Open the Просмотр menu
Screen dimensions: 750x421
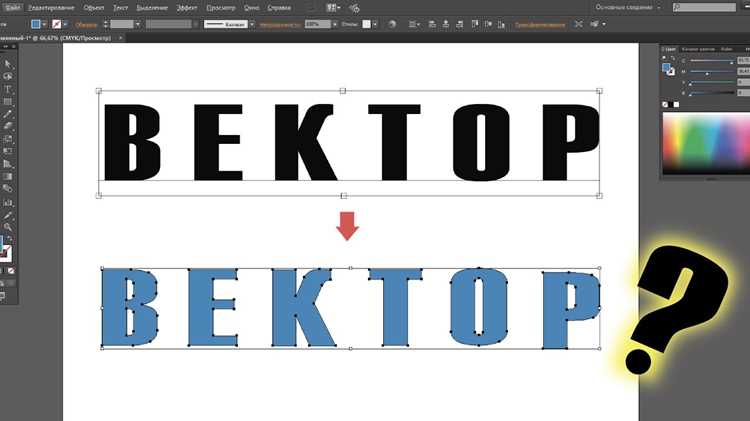pos(221,8)
